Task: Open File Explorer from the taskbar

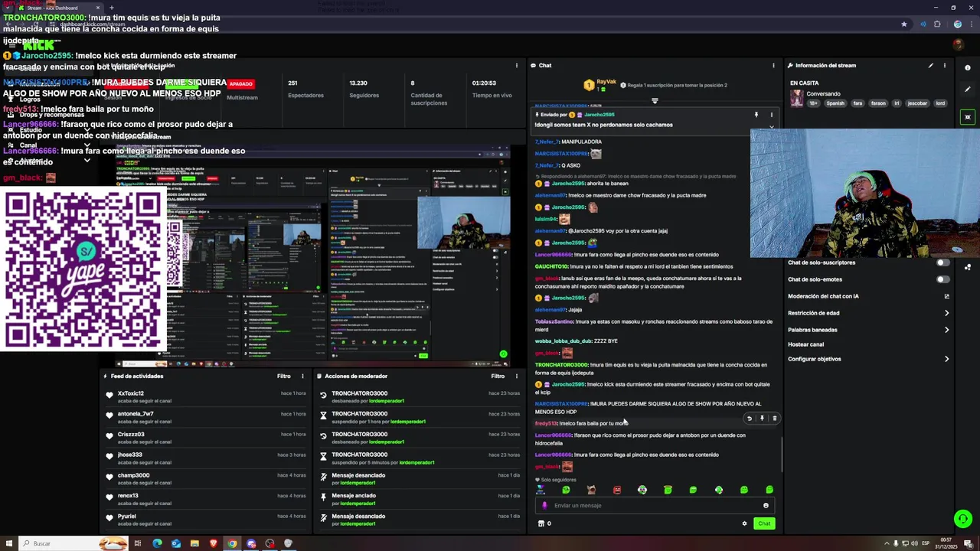Action: coord(194,543)
